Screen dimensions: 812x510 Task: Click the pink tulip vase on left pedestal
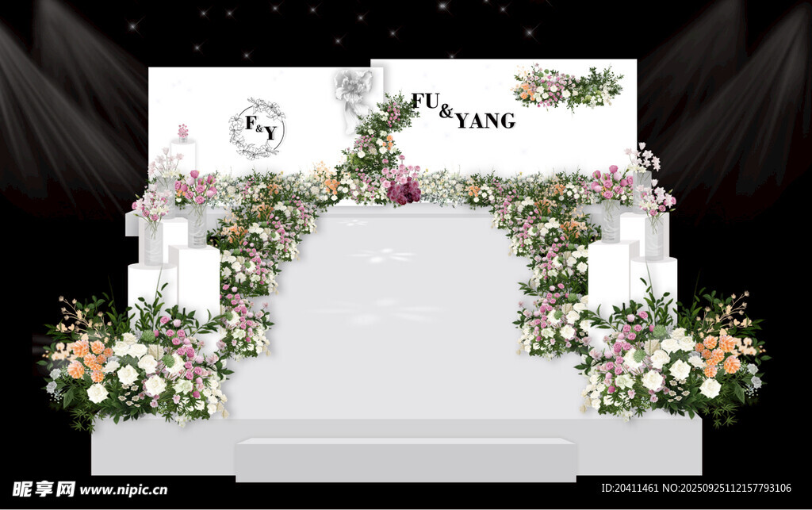point(196,198)
